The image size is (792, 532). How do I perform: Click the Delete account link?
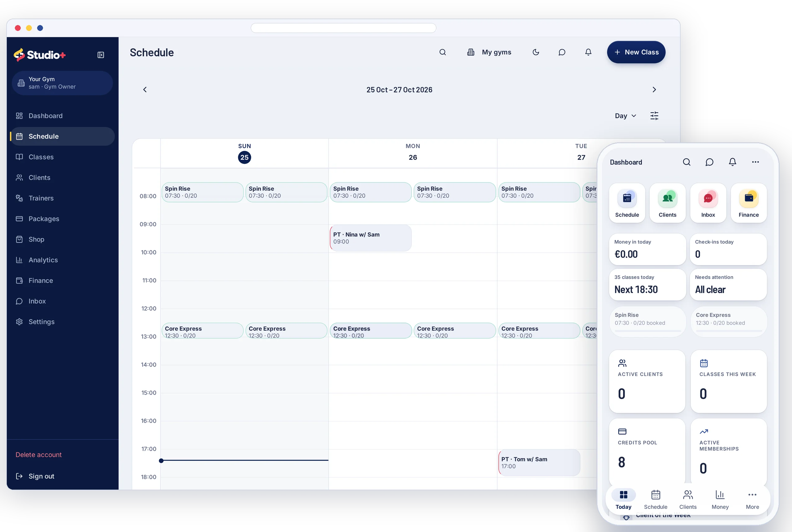coord(39,455)
